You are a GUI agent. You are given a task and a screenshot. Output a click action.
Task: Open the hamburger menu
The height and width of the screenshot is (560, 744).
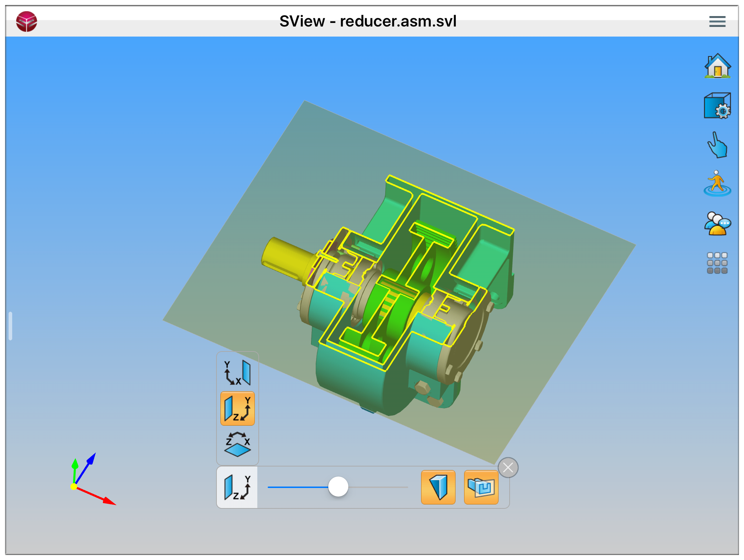[x=717, y=21]
